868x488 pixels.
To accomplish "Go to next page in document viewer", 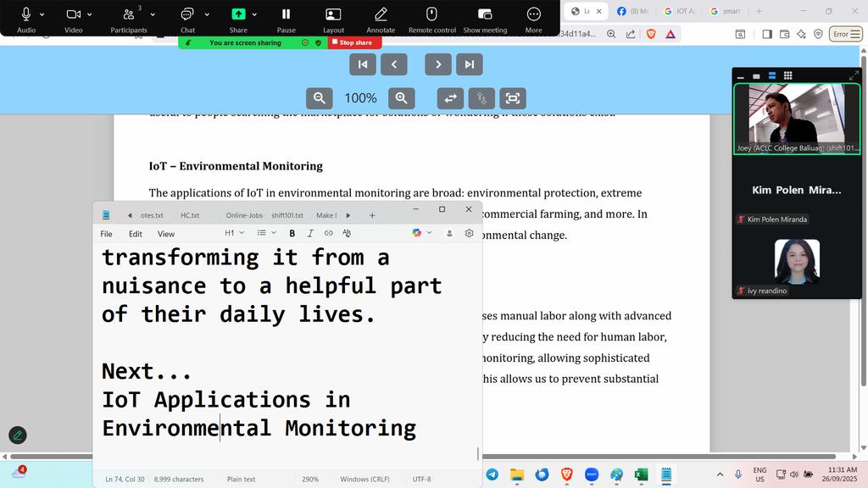I will (438, 64).
